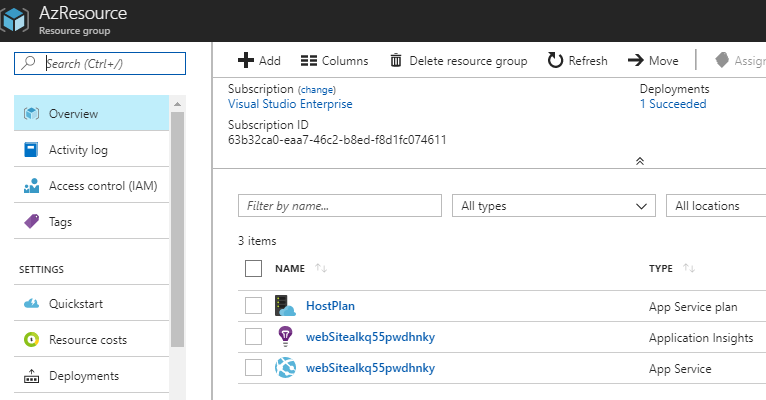
Task: Click the Columns grid icon
Action: pos(309,61)
